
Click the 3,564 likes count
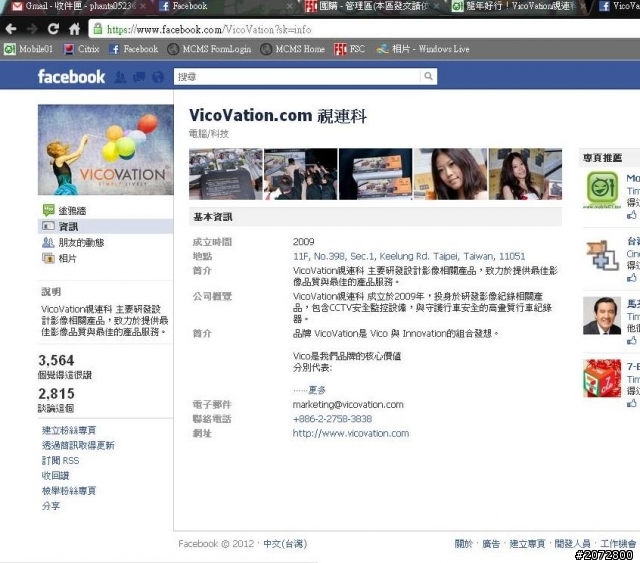[56, 360]
